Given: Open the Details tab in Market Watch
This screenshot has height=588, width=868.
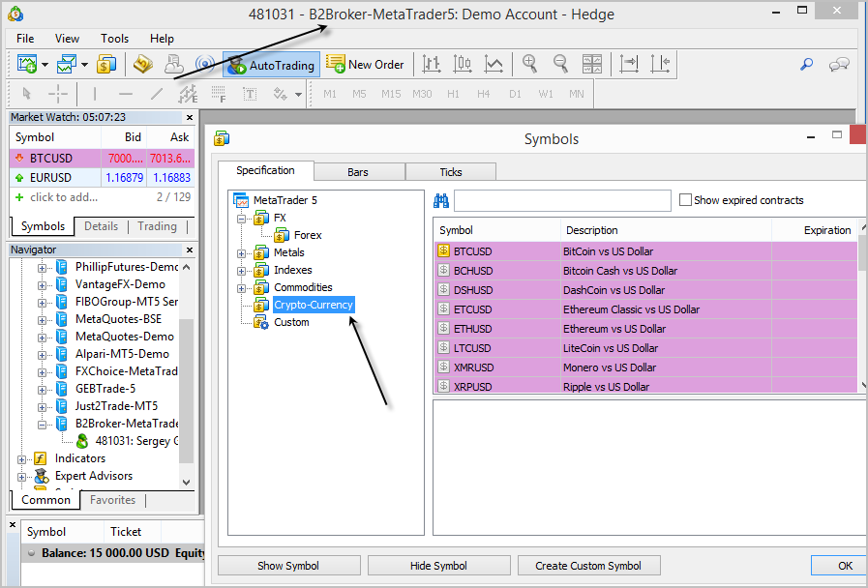Looking at the screenshot, I should point(102,226).
